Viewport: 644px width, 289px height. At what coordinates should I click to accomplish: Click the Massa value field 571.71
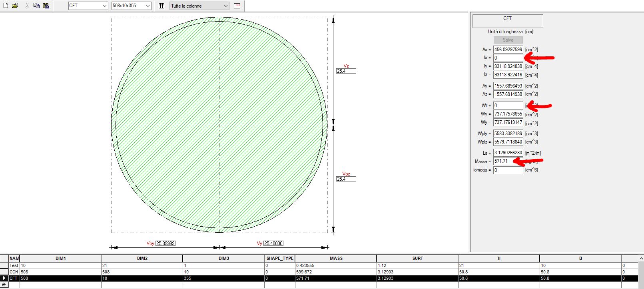pyautogui.click(x=508, y=161)
